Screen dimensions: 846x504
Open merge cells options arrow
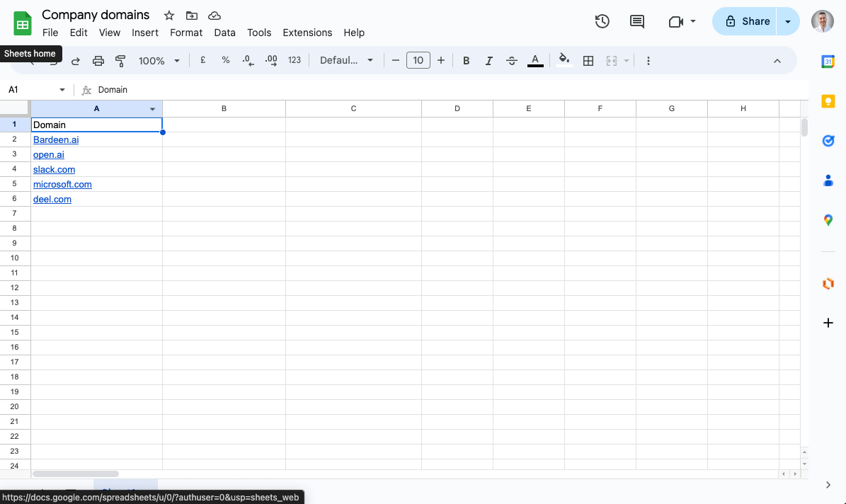pos(627,61)
